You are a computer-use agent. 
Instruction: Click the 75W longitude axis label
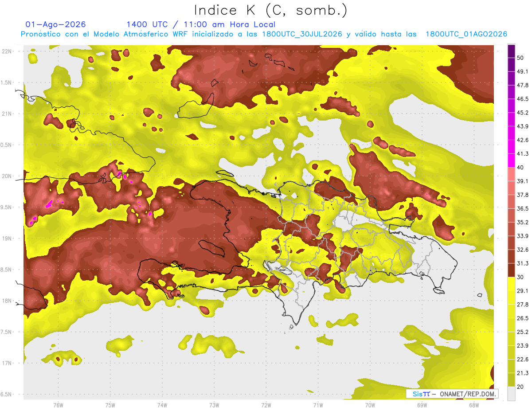coord(110,405)
